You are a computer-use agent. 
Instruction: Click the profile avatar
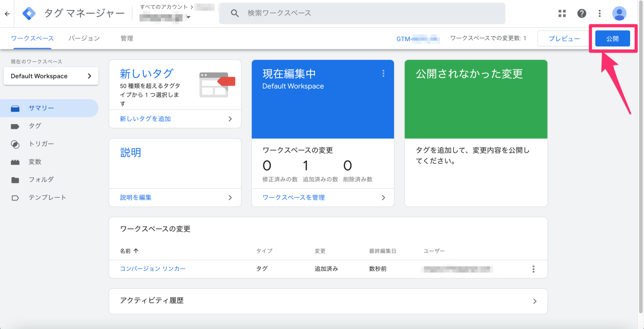coord(619,13)
